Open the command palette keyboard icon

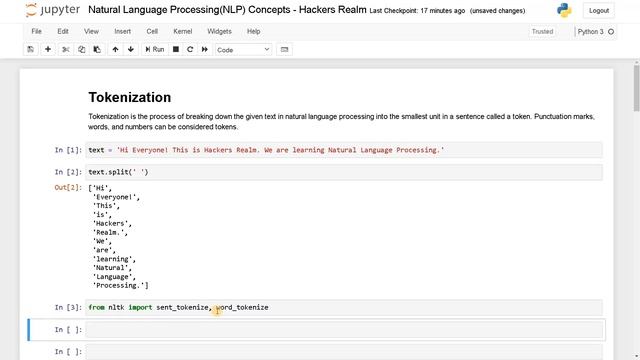[284, 49]
